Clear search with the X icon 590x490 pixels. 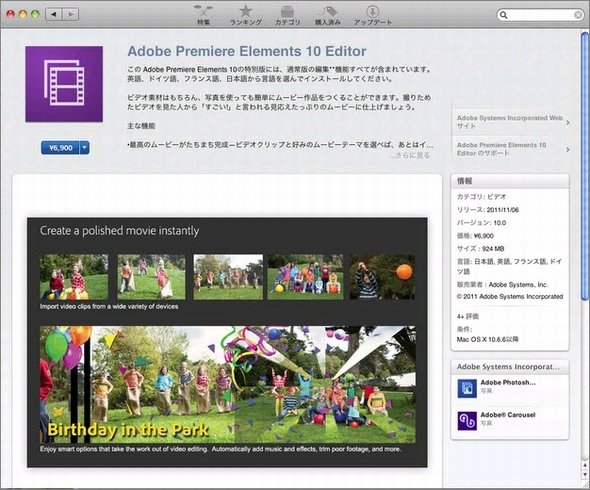click(578, 15)
